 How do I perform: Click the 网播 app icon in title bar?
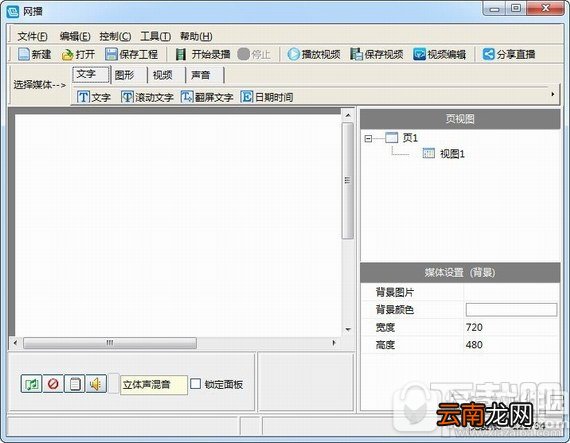coord(13,12)
